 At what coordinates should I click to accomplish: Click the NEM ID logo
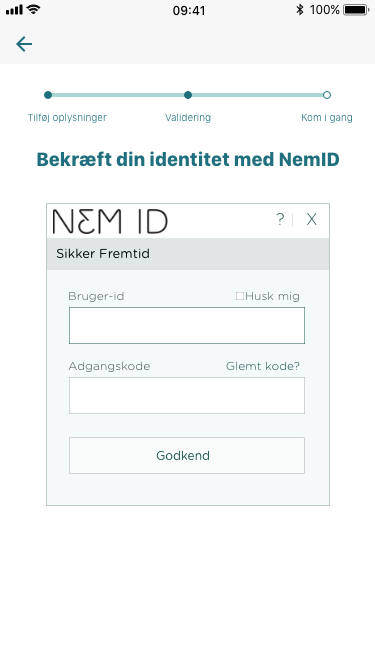click(110, 221)
